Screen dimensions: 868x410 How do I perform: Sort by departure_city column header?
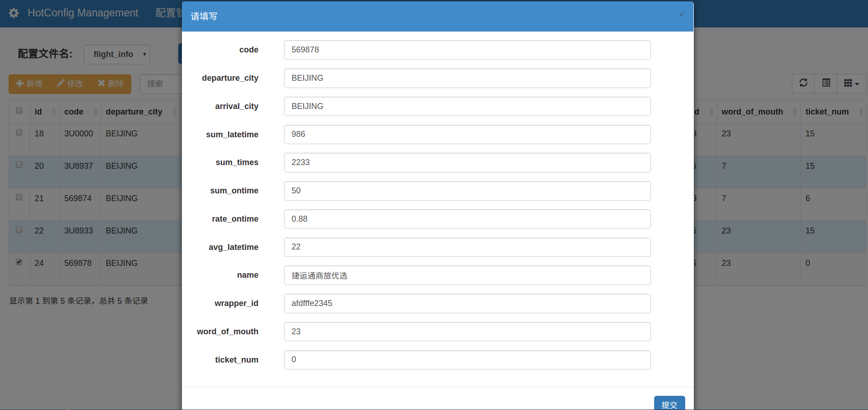click(141, 112)
